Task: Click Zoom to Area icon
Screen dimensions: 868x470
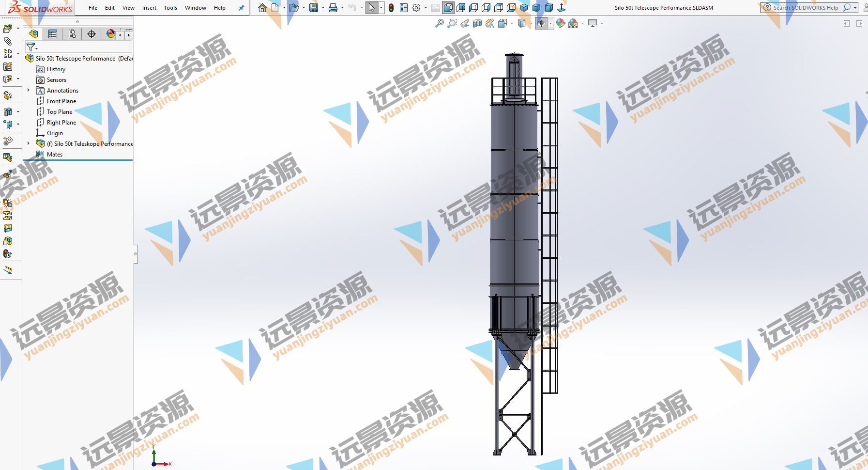Action: coord(452,23)
